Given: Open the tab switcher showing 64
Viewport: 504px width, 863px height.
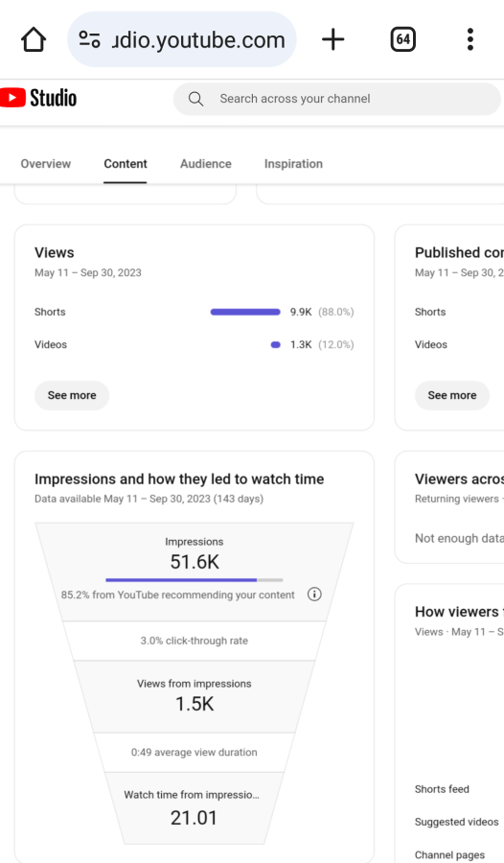Looking at the screenshot, I should click(x=402, y=39).
